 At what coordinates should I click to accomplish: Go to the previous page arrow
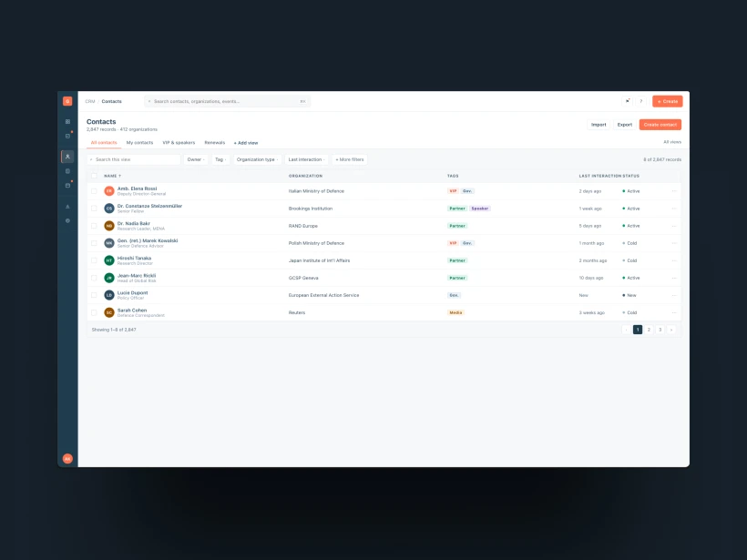(x=627, y=330)
